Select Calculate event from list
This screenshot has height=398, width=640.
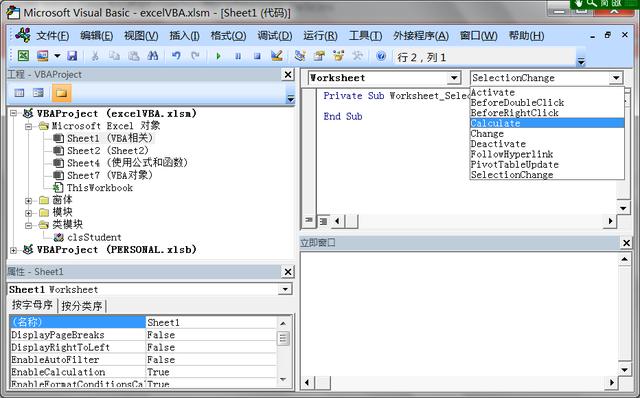click(547, 123)
